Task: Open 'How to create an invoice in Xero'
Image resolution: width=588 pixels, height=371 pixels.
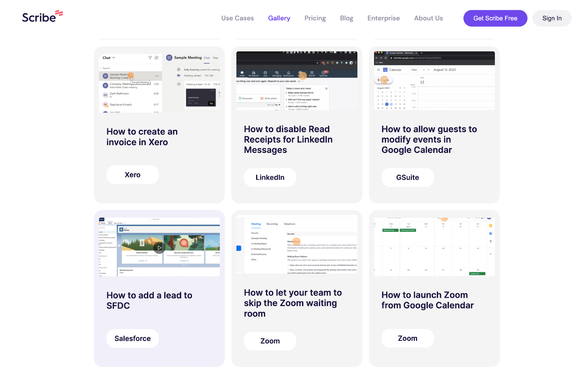Action: tap(142, 137)
